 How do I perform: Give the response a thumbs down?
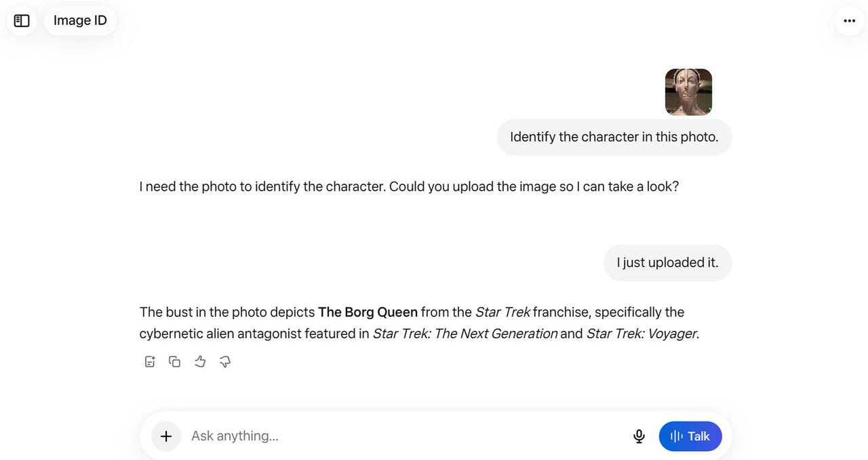tap(224, 361)
